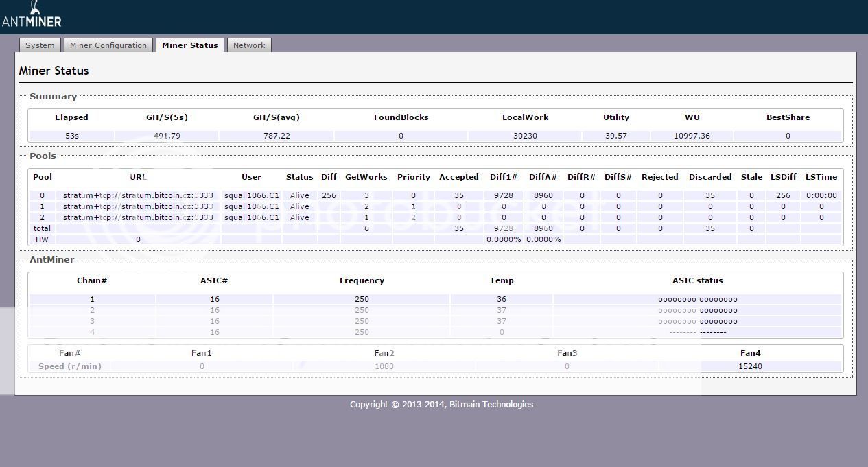This screenshot has width=868, height=467.
Task: Click the WU value '10997.36'
Action: point(692,136)
